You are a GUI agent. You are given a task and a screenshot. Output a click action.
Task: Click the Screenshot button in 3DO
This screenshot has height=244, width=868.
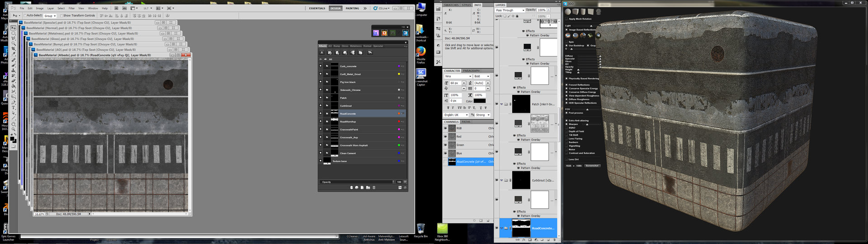tap(592, 166)
